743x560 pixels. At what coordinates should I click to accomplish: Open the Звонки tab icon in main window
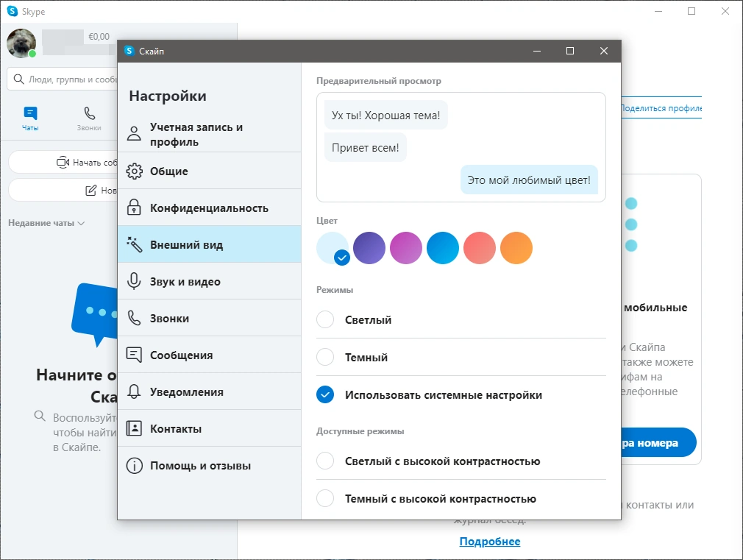point(89,114)
